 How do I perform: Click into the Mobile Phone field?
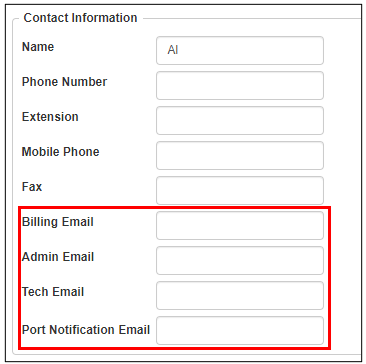(240, 155)
